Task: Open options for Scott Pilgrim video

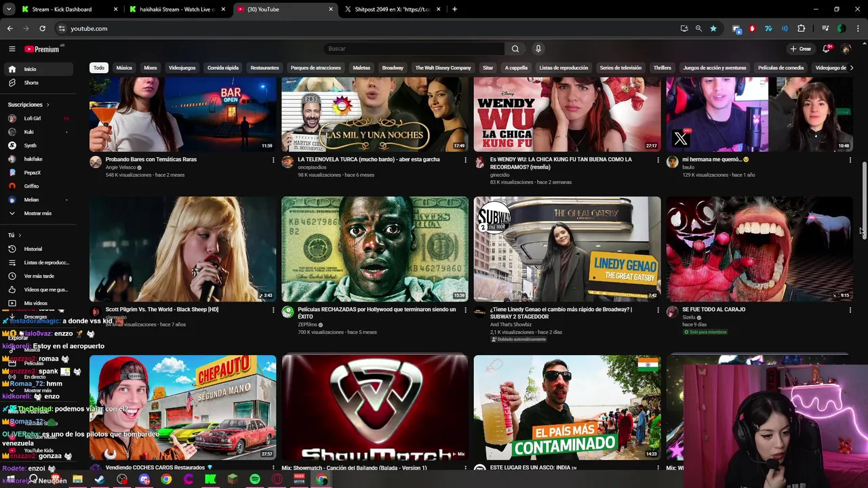Action: coord(273,310)
